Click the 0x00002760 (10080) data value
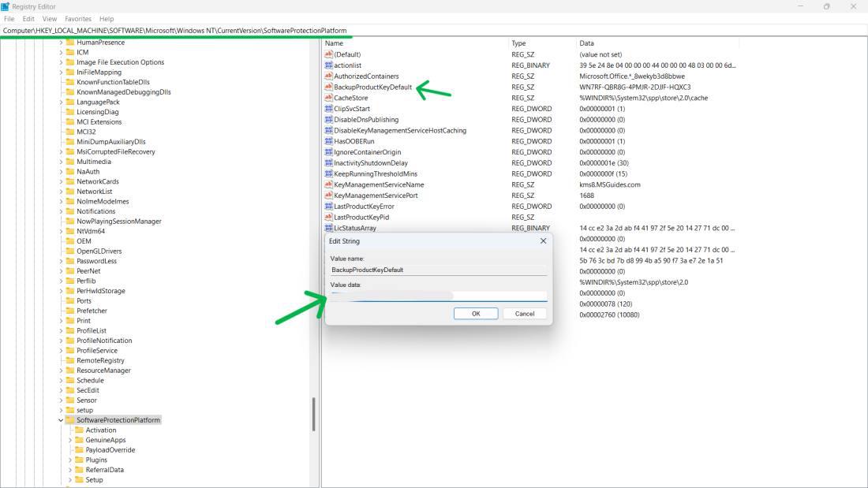 click(x=609, y=315)
